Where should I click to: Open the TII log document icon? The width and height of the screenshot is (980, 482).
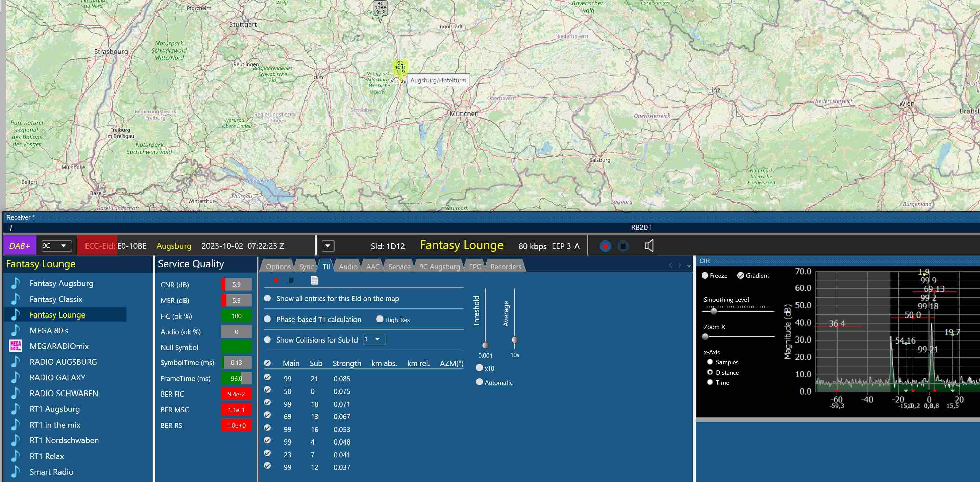pos(314,280)
